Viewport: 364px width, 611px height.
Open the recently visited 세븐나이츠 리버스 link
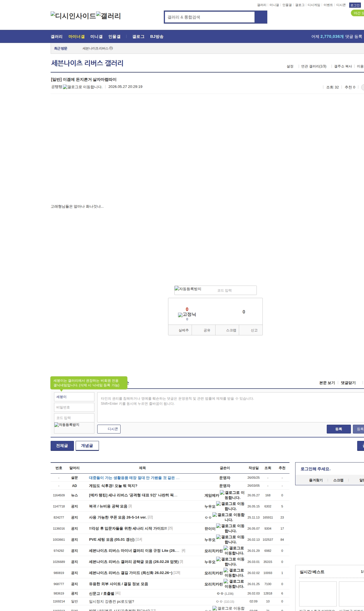click(98, 48)
